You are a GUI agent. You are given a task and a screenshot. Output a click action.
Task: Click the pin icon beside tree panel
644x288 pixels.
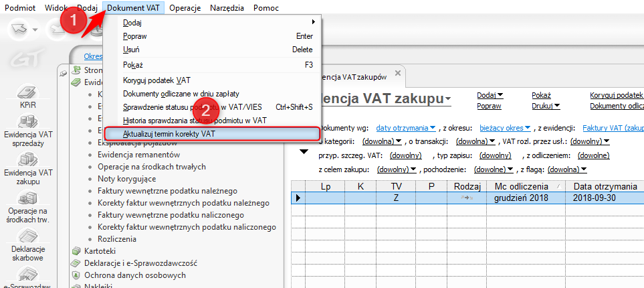(63, 72)
